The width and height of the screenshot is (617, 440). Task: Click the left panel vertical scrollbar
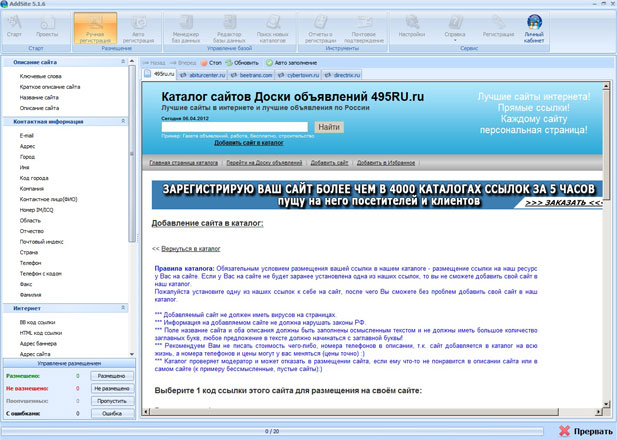[132, 153]
